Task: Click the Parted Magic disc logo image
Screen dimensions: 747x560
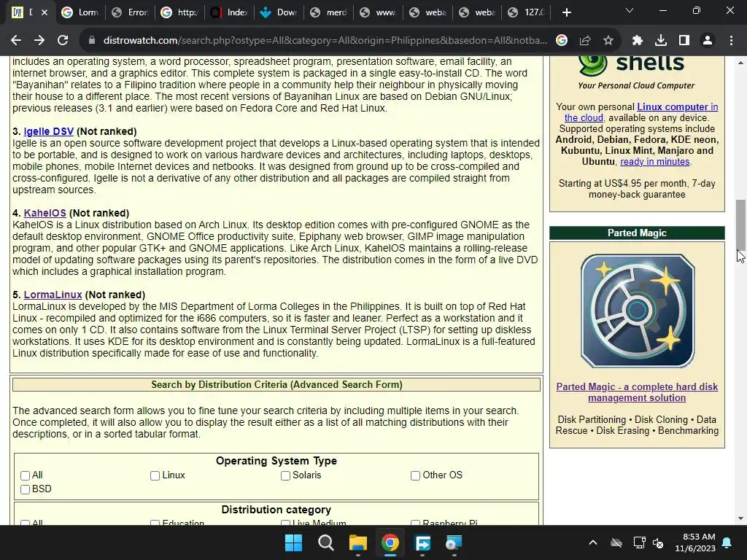Action: click(x=638, y=311)
